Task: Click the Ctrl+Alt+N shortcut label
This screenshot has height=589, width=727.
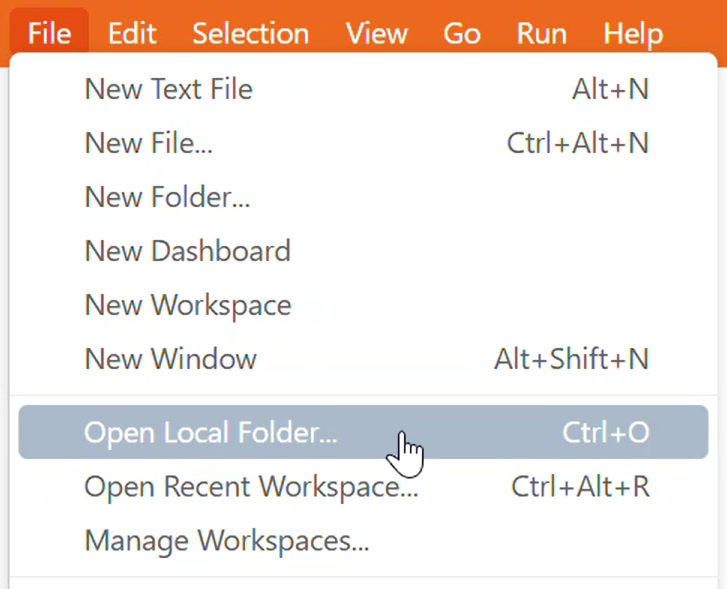Action: pyautogui.click(x=577, y=143)
